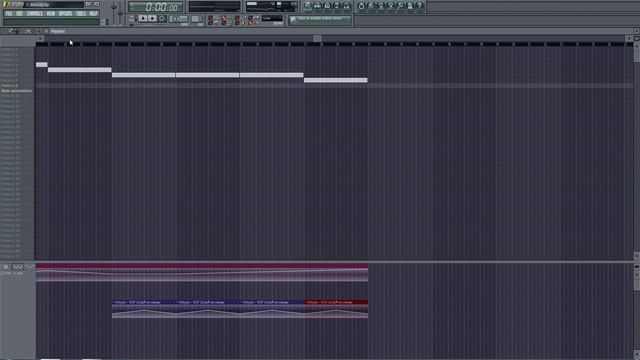Image resolution: width=640 pixels, height=360 pixels.
Task: Open the Line snap dropdown
Action: point(272,18)
